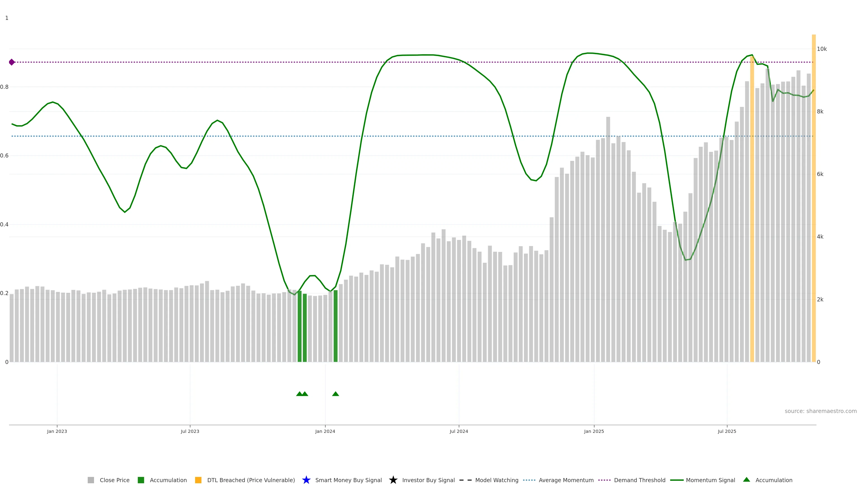Click the orange DTL Breached legend icon

pyautogui.click(x=198, y=480)
